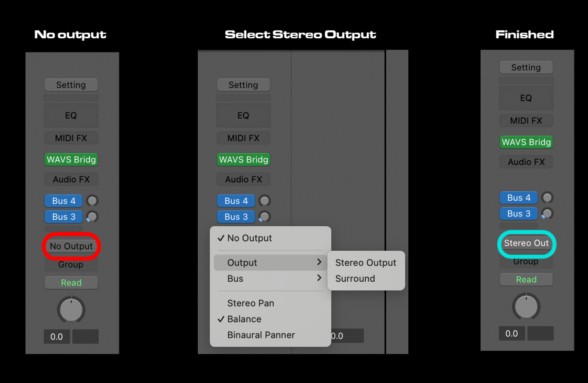The image size is (588, 383).
Task: Click the Read automation button in the No output strip
Action: click(x=71, y=283)
